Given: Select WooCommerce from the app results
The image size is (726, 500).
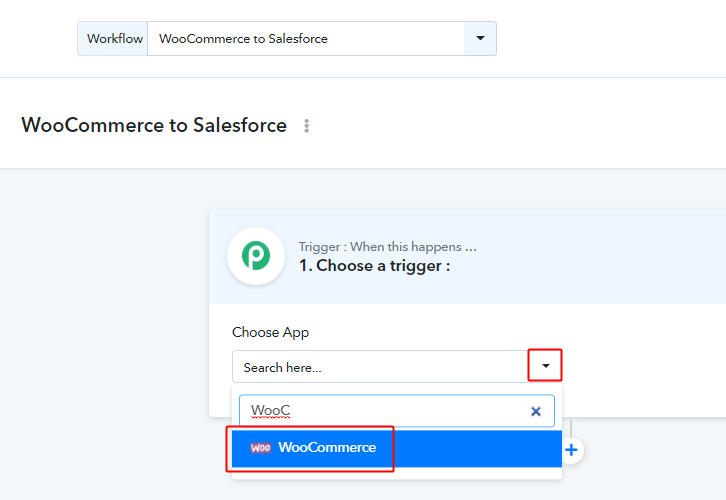Looking at the screenshot, I should (x=397, y=448).
